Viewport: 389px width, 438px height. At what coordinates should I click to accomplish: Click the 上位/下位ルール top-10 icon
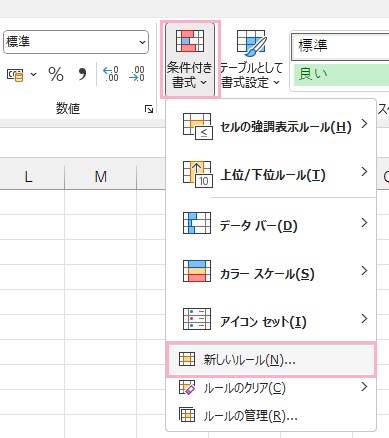click(x=197, y=174)
